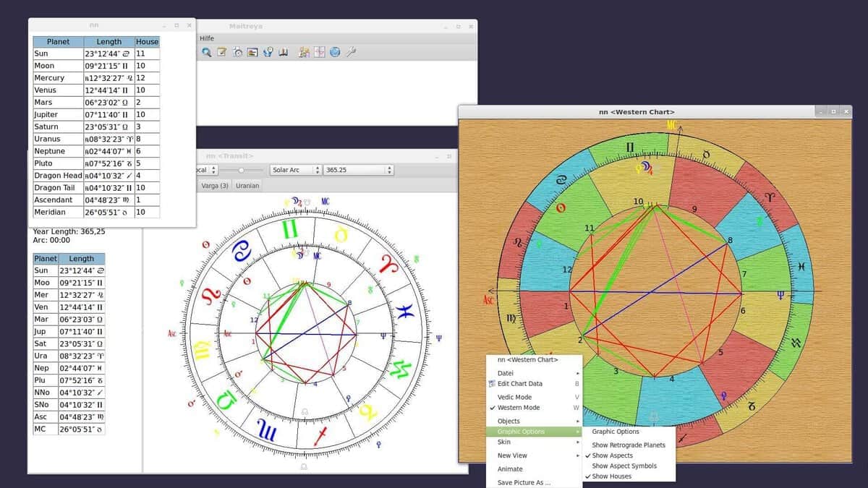Open settings with the wrench icon
The image size is (868, 488).
351,52
